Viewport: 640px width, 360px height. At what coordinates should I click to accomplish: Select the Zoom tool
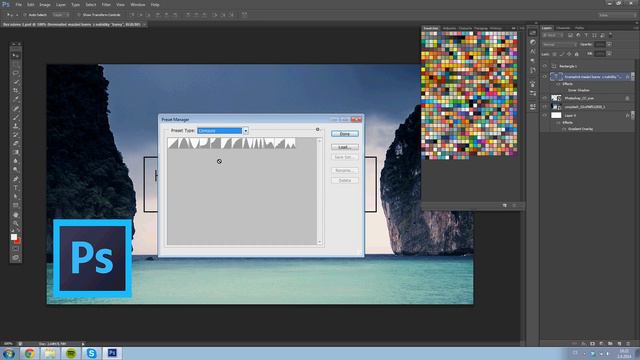[16, 223]
